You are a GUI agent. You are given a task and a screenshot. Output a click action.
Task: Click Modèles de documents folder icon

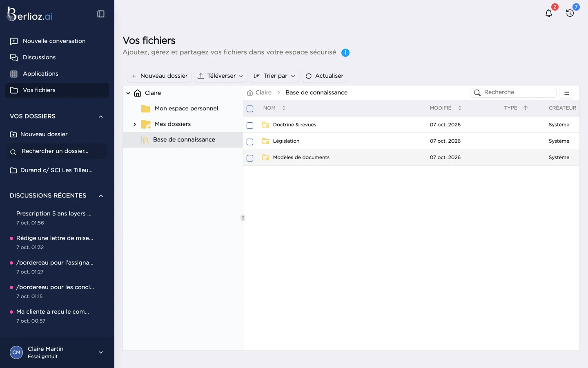[266, 157]
